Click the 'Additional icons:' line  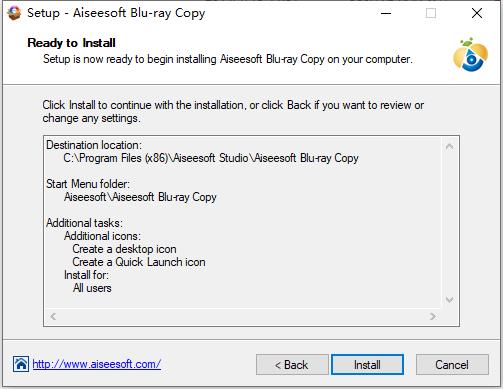coord(102,236)
